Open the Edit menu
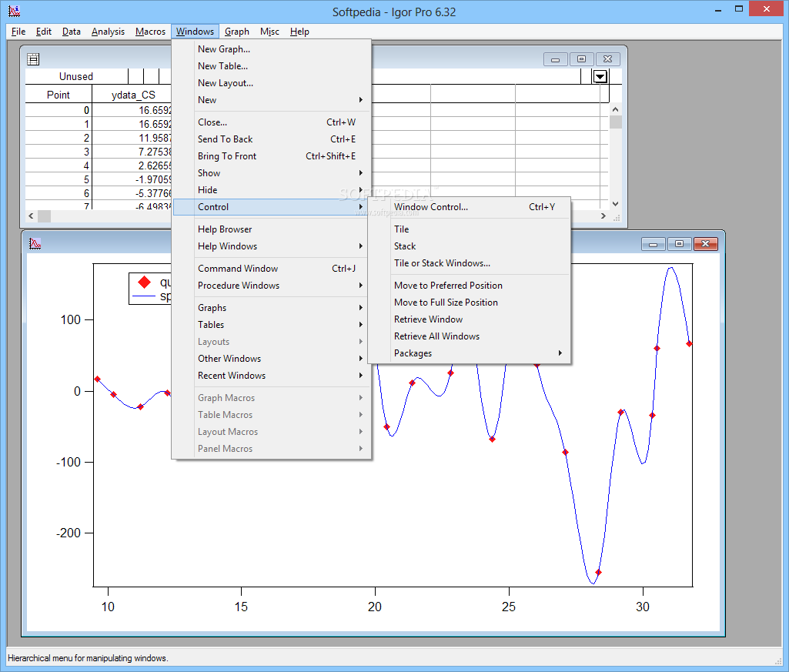 pyautogui.click(x=44, y=32)
